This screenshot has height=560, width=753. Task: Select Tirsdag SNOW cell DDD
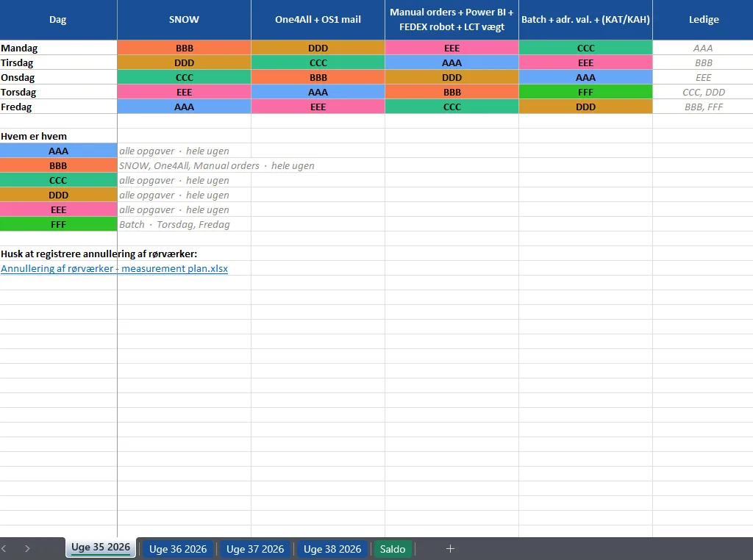pyautogui.click(x=184, y=63)
